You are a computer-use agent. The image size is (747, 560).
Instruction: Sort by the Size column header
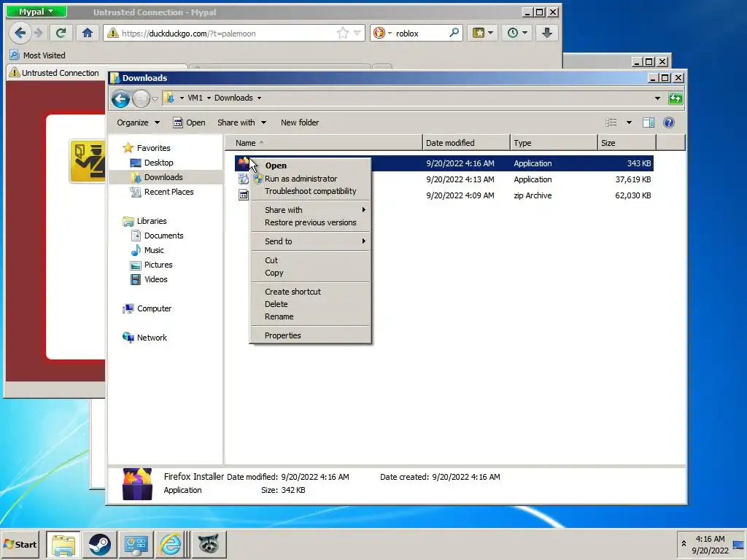pyautogui.click(x=627, y=143)
